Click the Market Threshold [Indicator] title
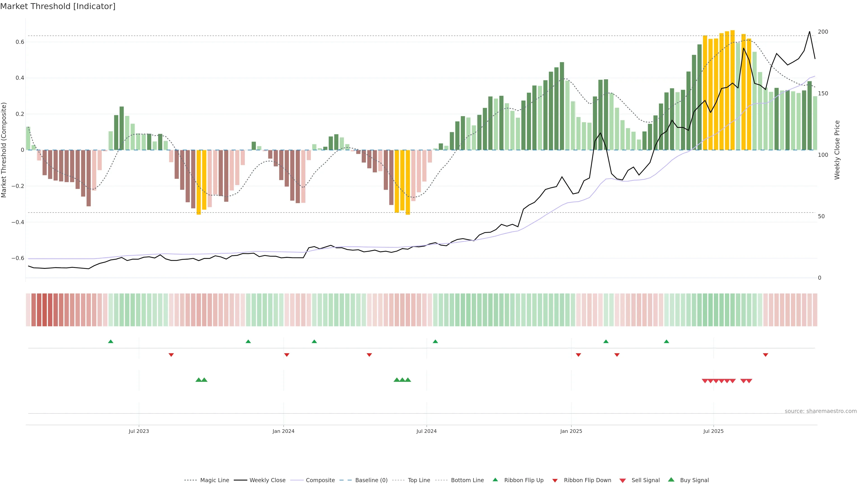Viewport: 868px width, 488px height. click(58, 6)
